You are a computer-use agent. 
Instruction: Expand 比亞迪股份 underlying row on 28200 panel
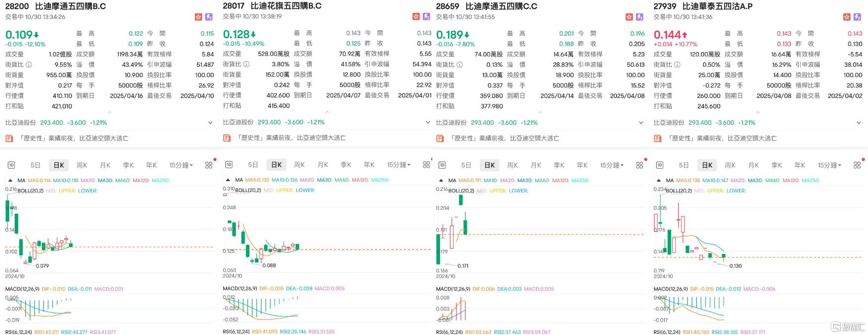pyautogui.click(x=210, y=123)
